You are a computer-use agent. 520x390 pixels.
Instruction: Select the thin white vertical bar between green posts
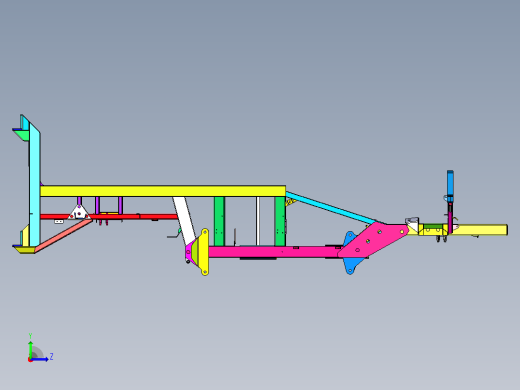[258, 221]
